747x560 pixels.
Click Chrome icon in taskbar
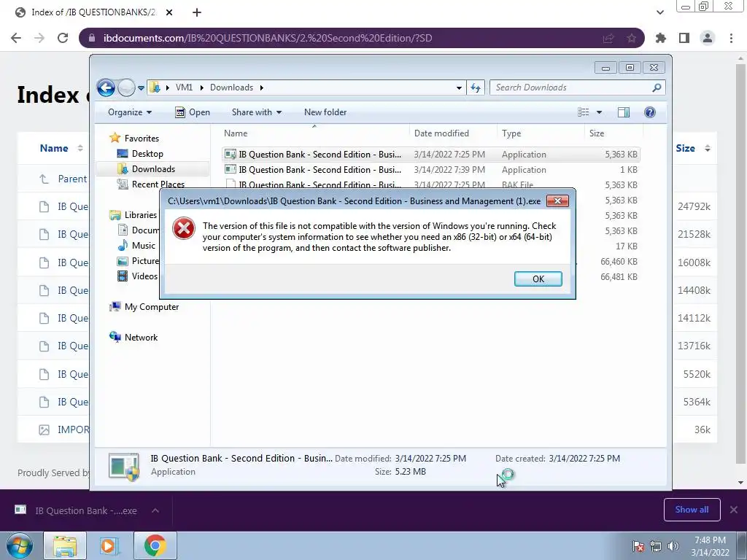155,545
